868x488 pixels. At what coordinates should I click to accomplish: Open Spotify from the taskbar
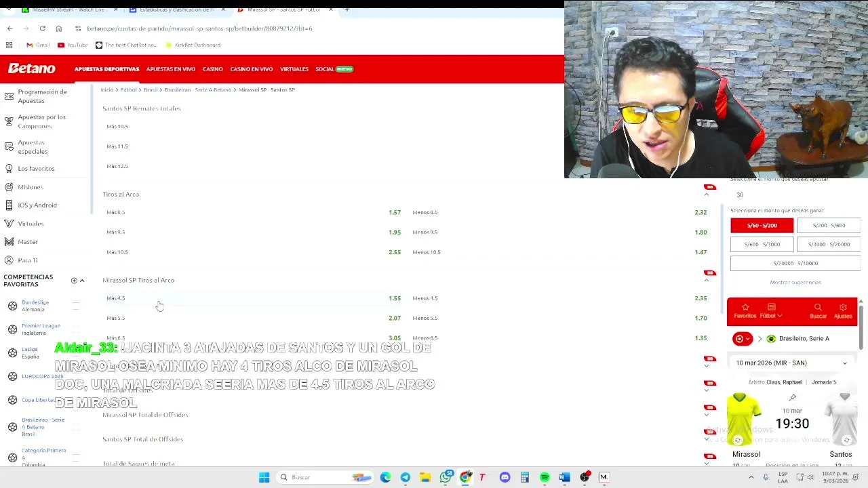(545, 477)
